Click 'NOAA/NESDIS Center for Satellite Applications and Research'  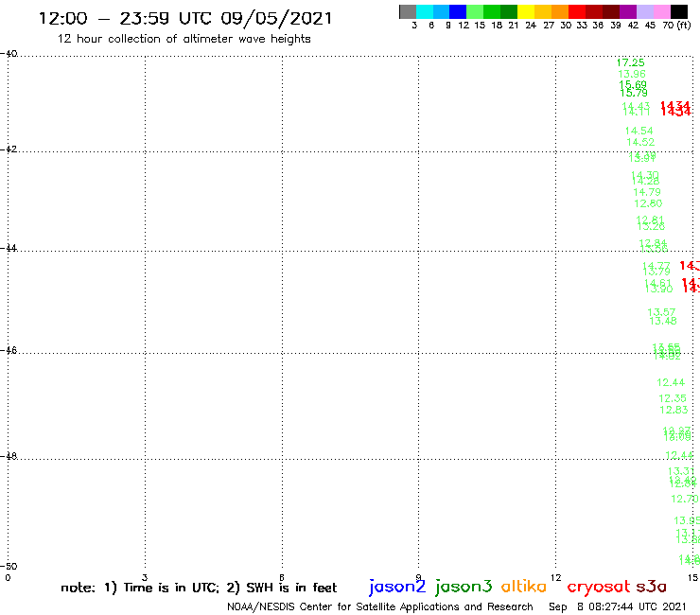(380, 606)
